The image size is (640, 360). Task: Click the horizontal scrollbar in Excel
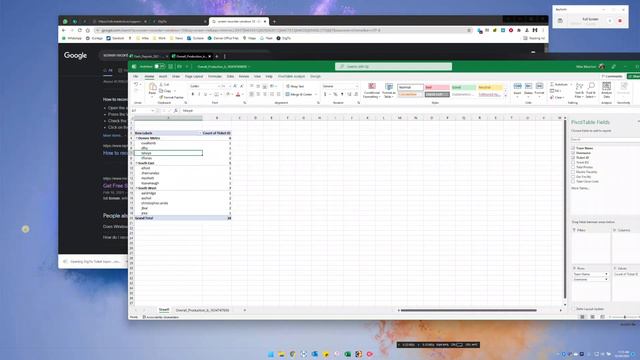[468, 310]
